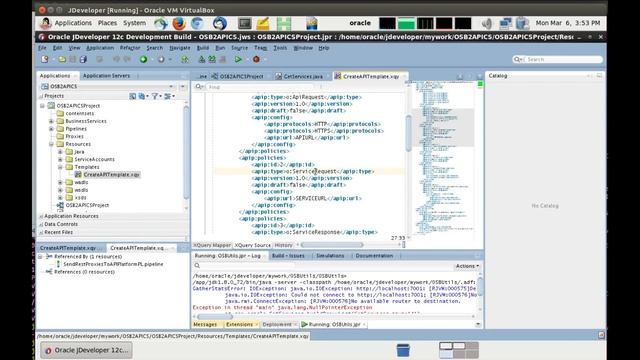Click the Rebuild project toolbar icon

[212, 60]
